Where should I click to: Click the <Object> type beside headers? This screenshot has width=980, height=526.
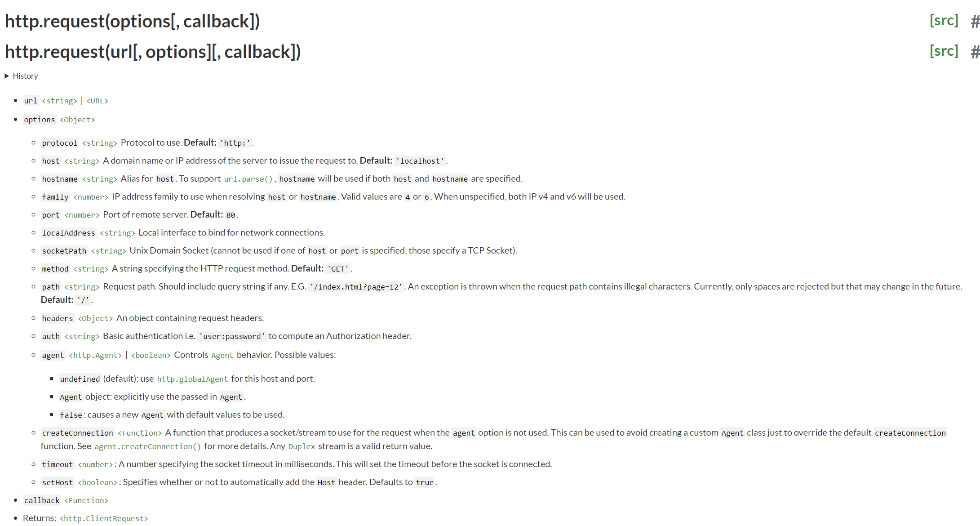tap(95, 318)
